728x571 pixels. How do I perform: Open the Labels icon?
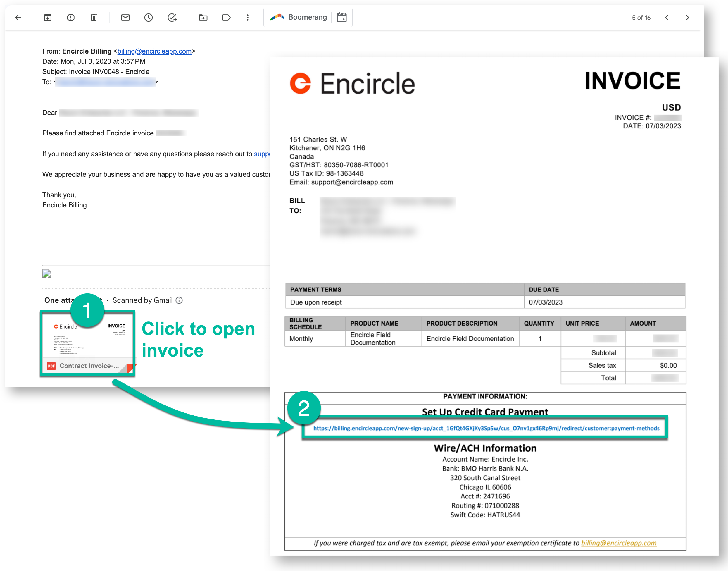click(x=226, y=17)
